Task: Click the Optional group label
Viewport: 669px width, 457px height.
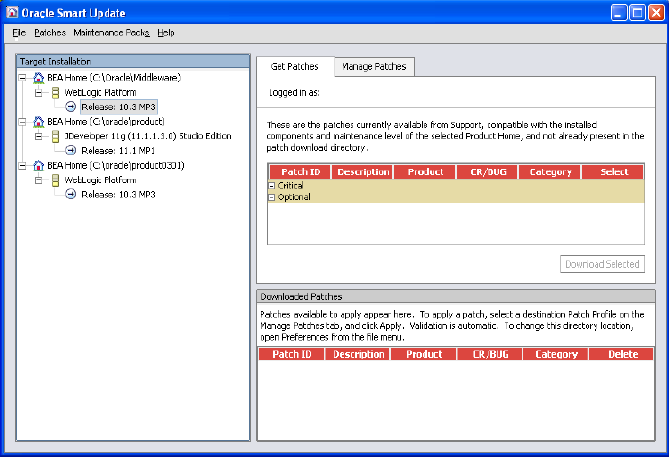Action: click(294, 197)
